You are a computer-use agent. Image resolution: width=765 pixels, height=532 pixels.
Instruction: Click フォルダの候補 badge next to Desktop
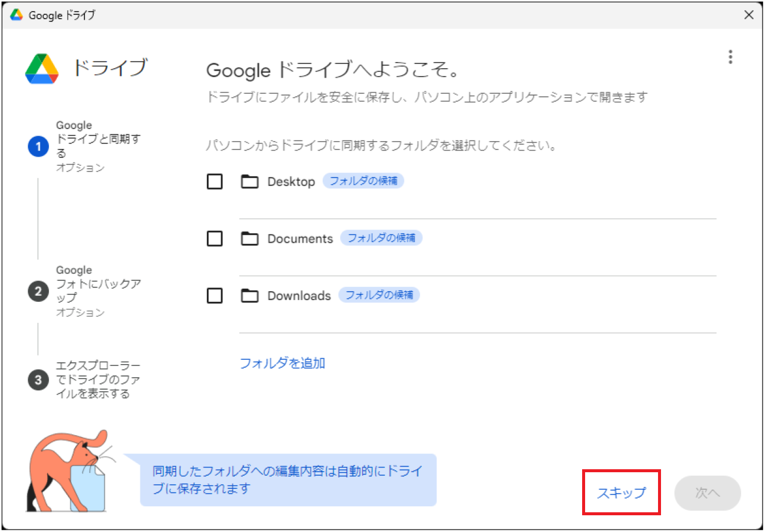363,181
